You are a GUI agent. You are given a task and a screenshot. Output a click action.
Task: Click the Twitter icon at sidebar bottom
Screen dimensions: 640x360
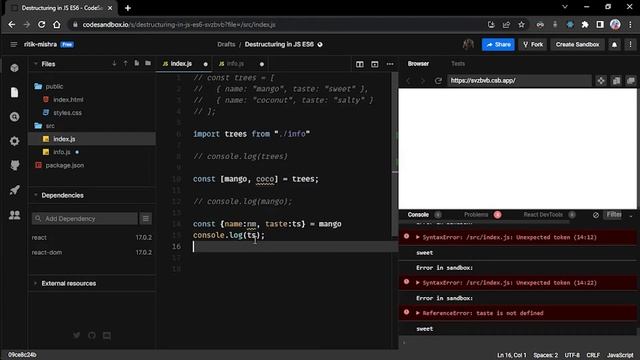(76, 336)
